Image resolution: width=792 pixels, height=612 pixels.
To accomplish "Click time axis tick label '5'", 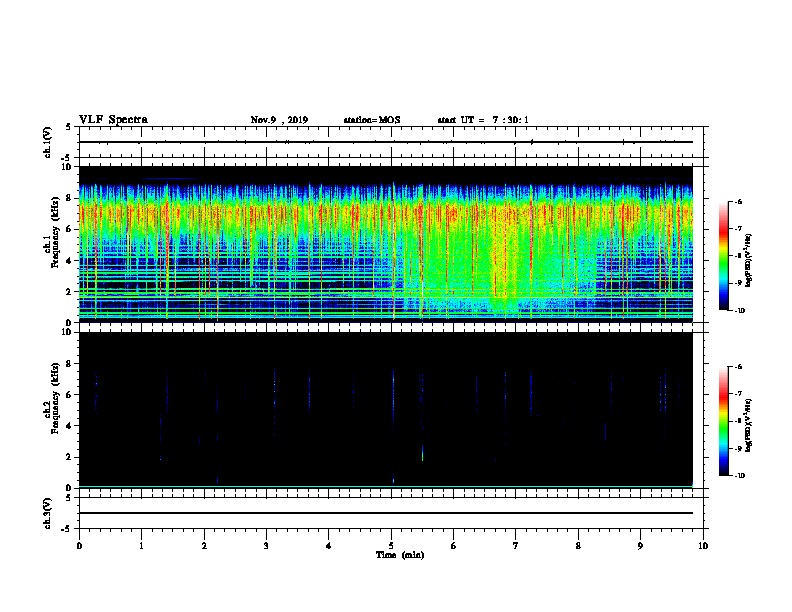I will click(x=391, y=546).
